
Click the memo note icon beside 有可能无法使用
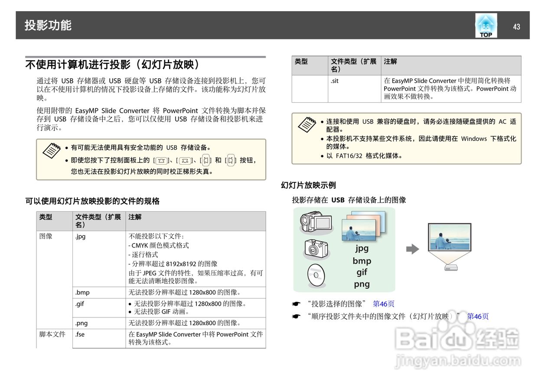[51, 150]
